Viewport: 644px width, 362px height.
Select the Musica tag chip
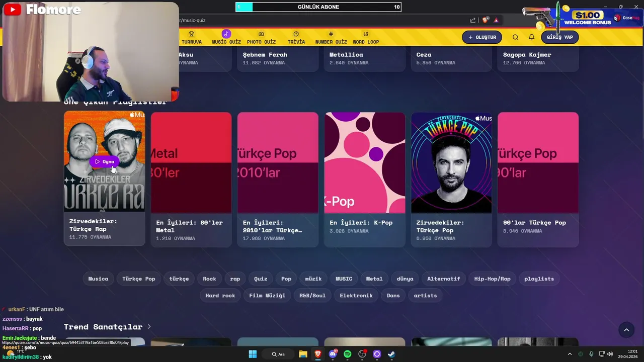pos(98,279)
